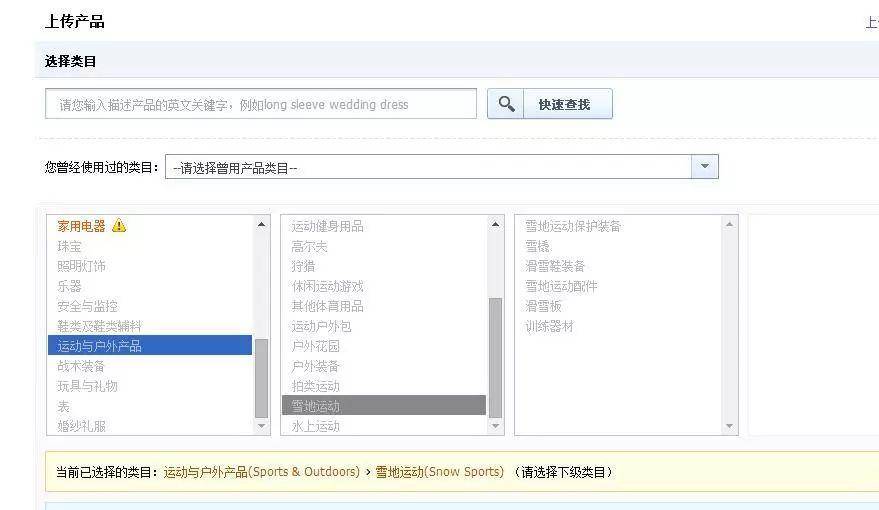Viewport: 879px width, 510px height.
Task: Click the magnifying glass search icon
Action: [x=506, y=104]
